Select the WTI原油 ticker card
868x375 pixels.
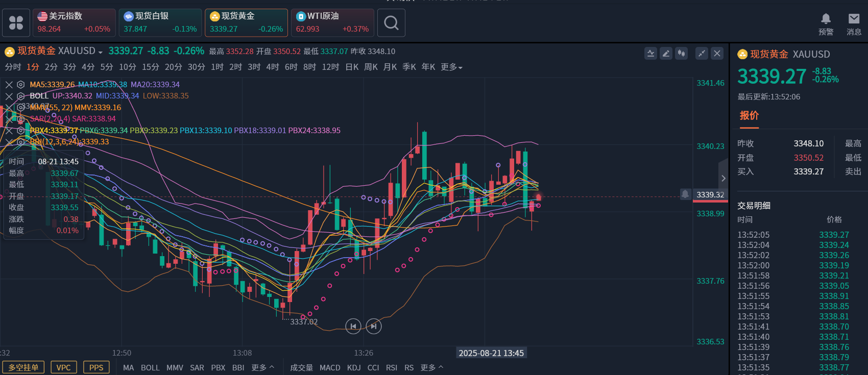pyautogui.click(x=332, y=23)
